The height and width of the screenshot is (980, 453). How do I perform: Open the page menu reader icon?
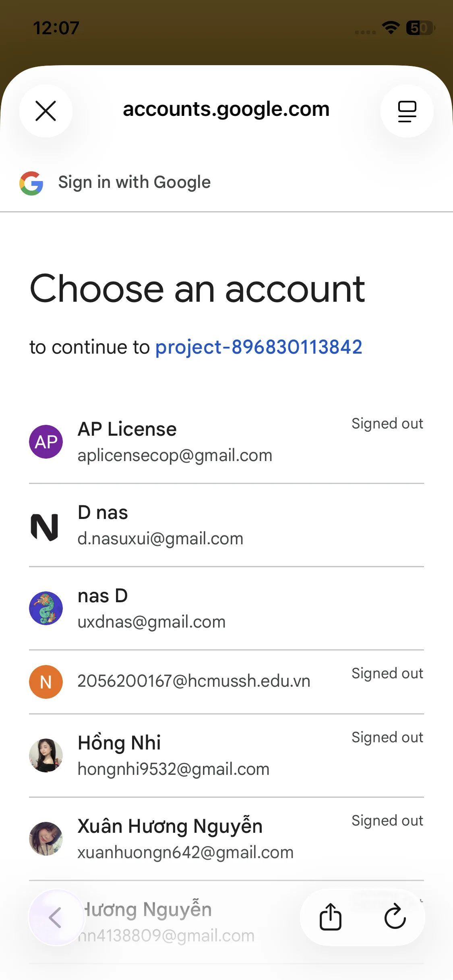(x=407, y=111)
